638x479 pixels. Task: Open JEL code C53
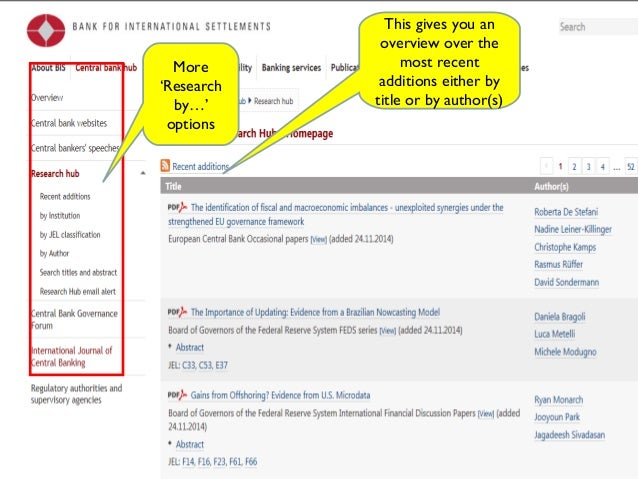click(205, 365)
